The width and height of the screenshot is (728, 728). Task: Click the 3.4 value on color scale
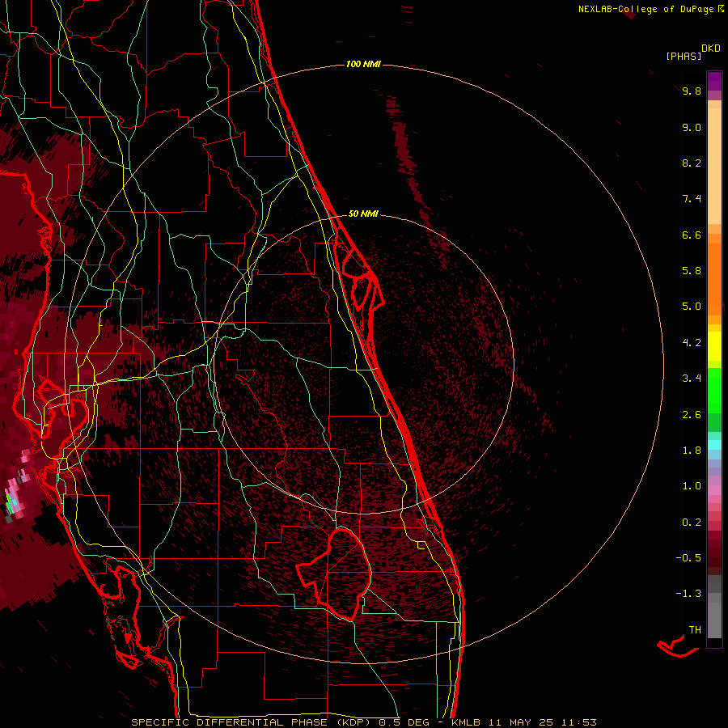point(692,379)
